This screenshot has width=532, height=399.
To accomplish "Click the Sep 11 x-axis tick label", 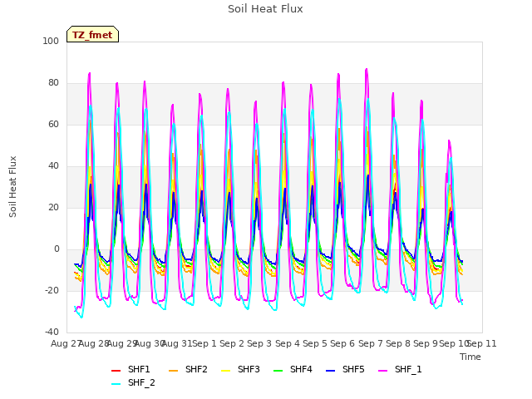I will pyautogui.click(x=482, y=343).
